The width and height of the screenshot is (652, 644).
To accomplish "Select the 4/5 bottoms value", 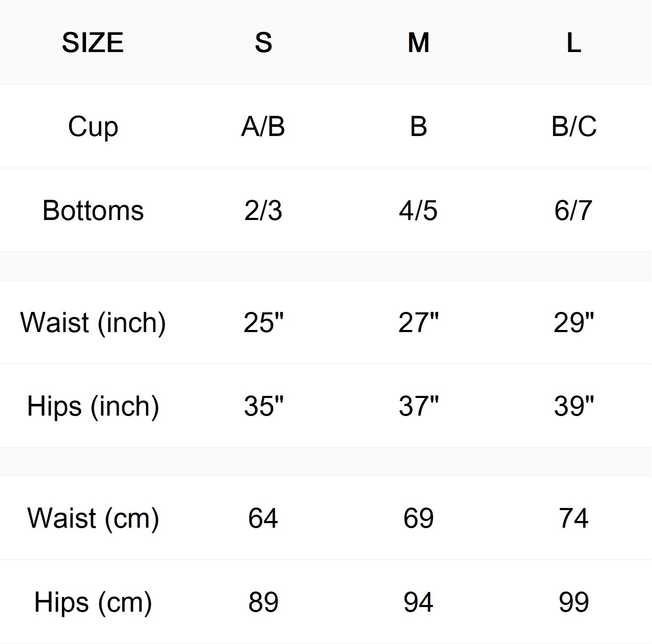I will [x=418, y=210].
